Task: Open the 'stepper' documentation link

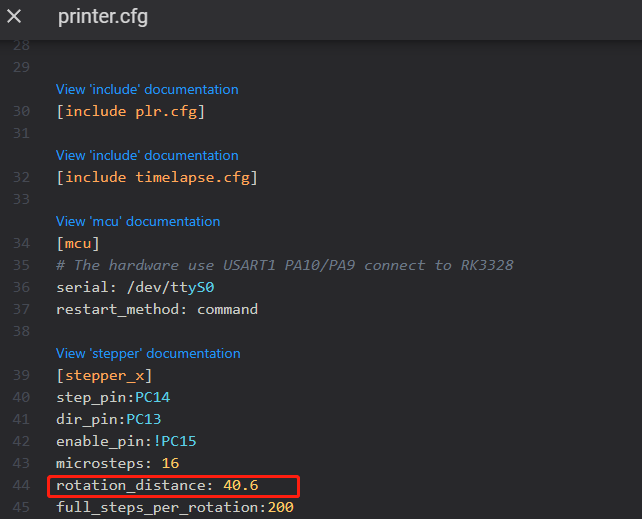Action: point(148,353)
